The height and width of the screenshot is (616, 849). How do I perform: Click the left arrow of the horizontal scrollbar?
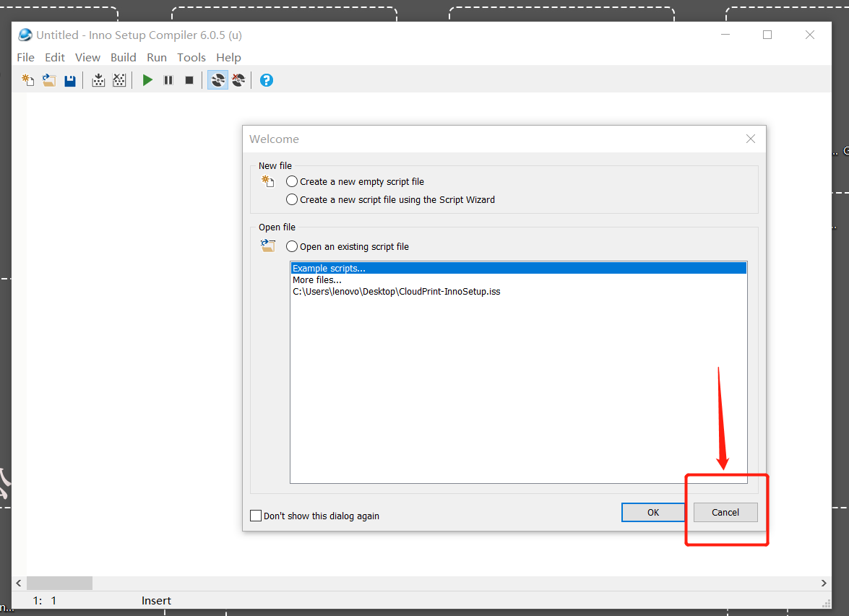pyautogui.click(x=19, y=583)
